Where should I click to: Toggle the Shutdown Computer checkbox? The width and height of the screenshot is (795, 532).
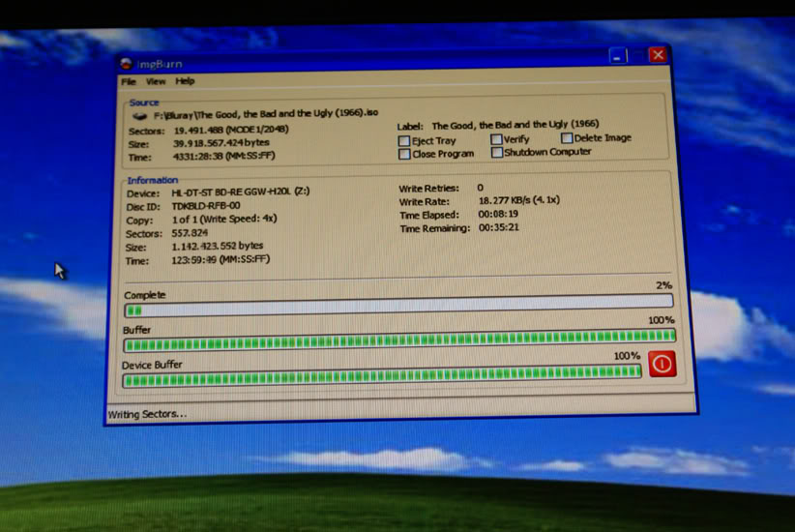496,152
